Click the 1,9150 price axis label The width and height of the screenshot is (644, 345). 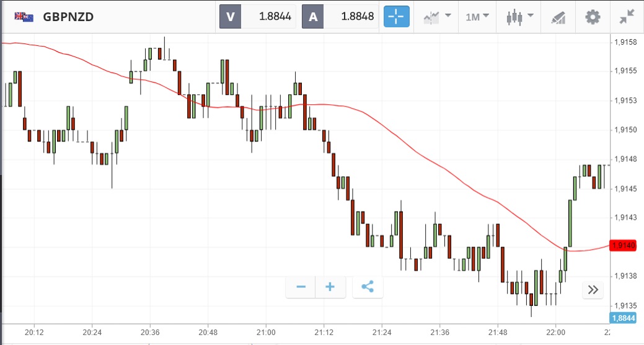click(x=624, y=130)
